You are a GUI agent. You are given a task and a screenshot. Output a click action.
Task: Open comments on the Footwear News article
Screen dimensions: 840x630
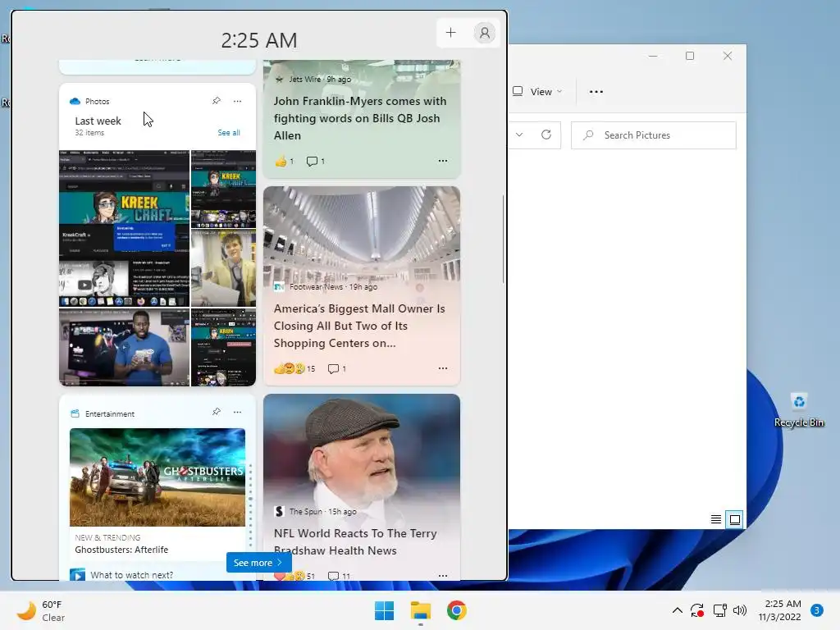336,368
